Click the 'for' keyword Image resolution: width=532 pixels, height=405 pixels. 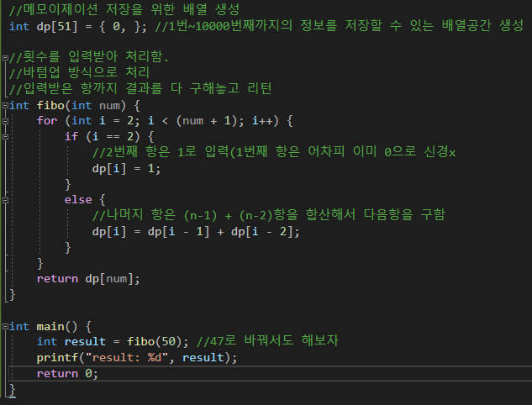[47, 121]
